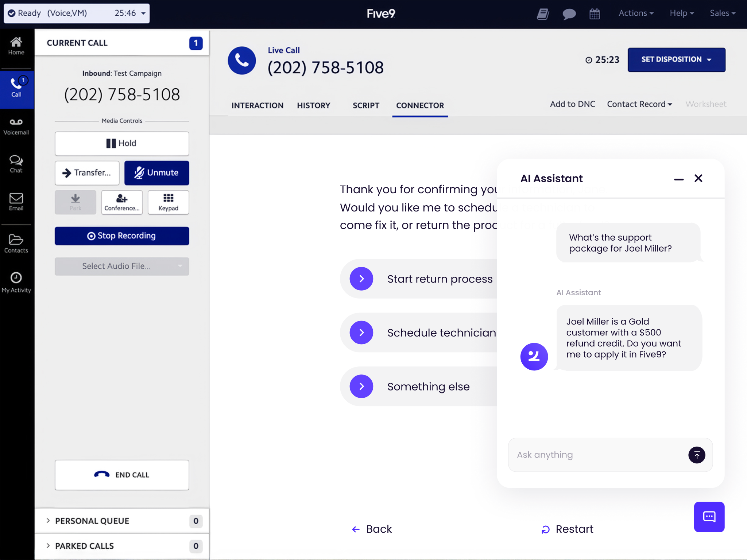Click the Schedule technician option
This screenshot has height=560, width=747.
419,332
